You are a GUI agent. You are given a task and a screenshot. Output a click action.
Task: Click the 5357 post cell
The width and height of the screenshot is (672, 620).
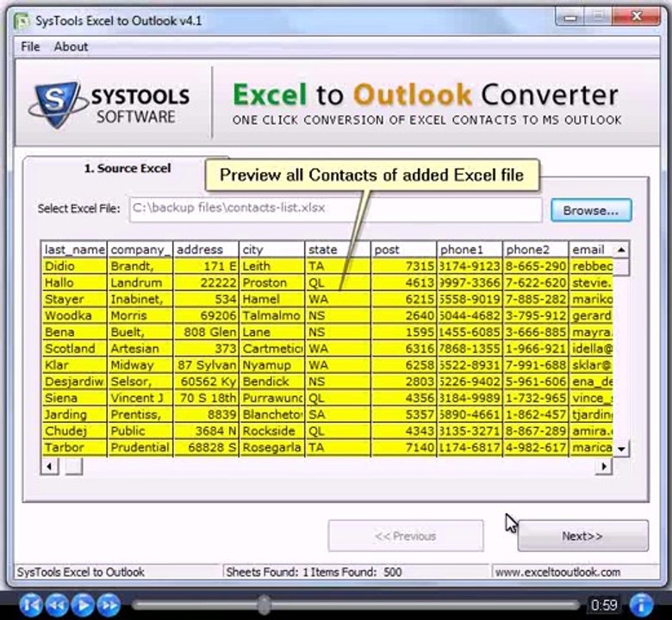coord(404,414)
